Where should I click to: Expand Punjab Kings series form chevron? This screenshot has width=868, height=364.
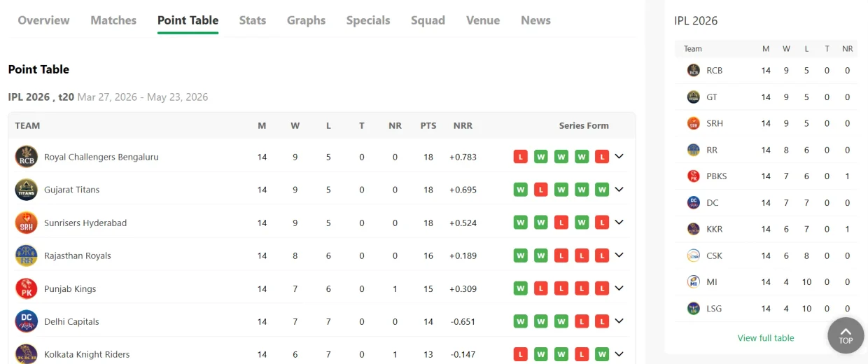(619, 288)
